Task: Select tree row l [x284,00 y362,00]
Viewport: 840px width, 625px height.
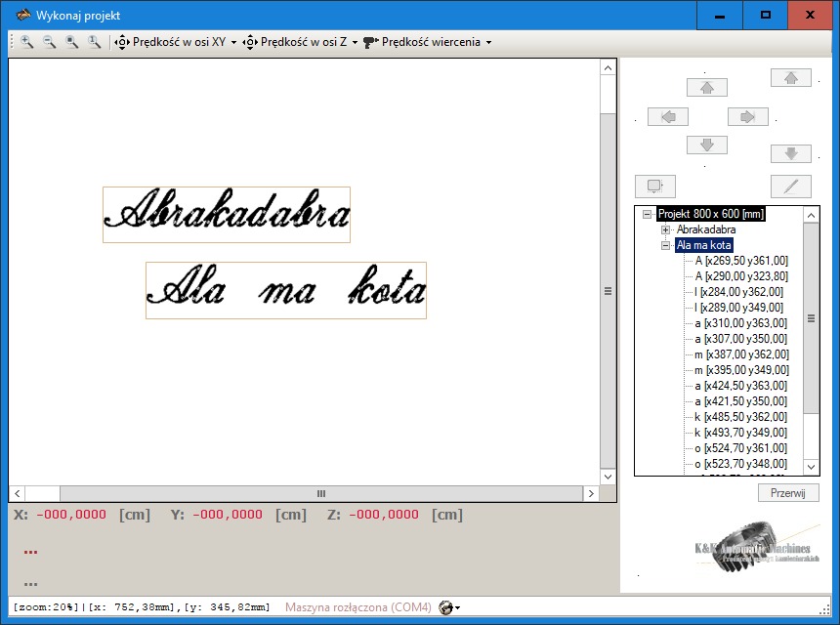Action: click(x=738, y=292)
